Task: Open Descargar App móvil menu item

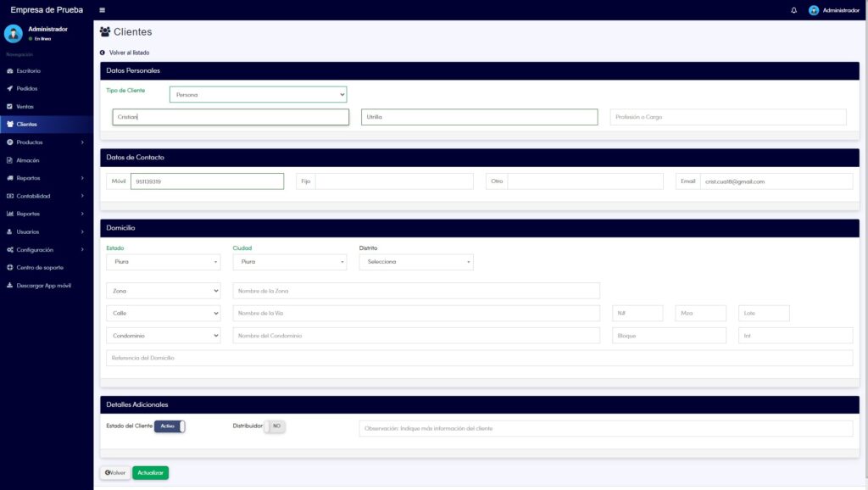Action: [47, 285]
